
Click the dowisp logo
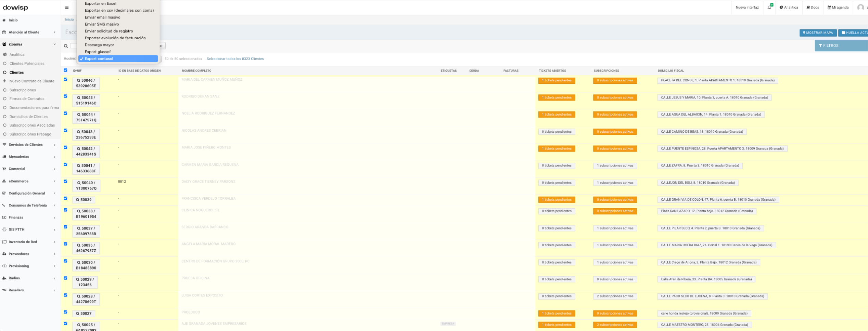(15, 8)
